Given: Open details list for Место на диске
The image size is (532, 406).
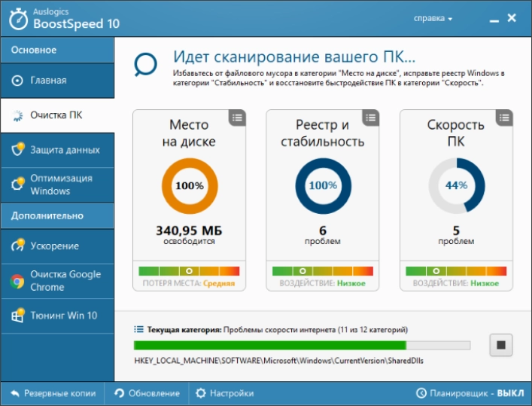Looking at the screenshot, I should (237, 118).
